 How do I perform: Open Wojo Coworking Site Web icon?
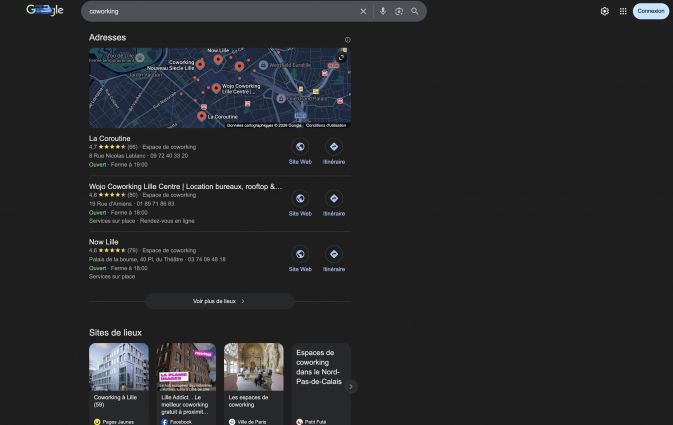click(x=300, y=198)
